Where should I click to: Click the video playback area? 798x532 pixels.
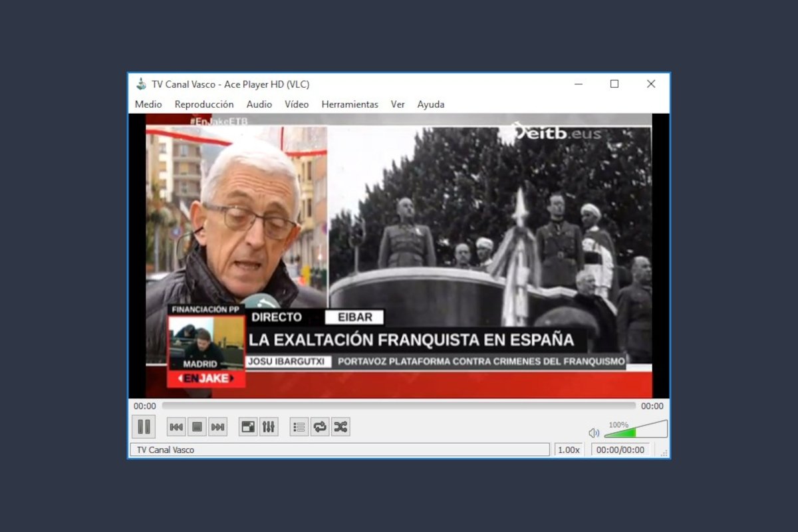coord(399,256)
